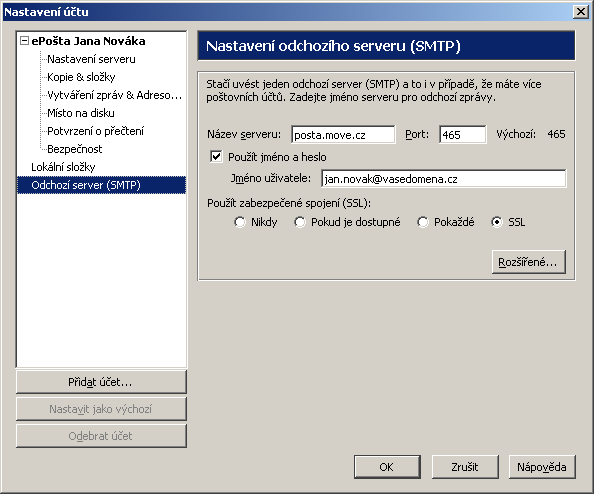Viewport: 594px width, 494px height.
Task: Uncheck Použít jméno a heslo checkbox
Action: coord(216,156)
